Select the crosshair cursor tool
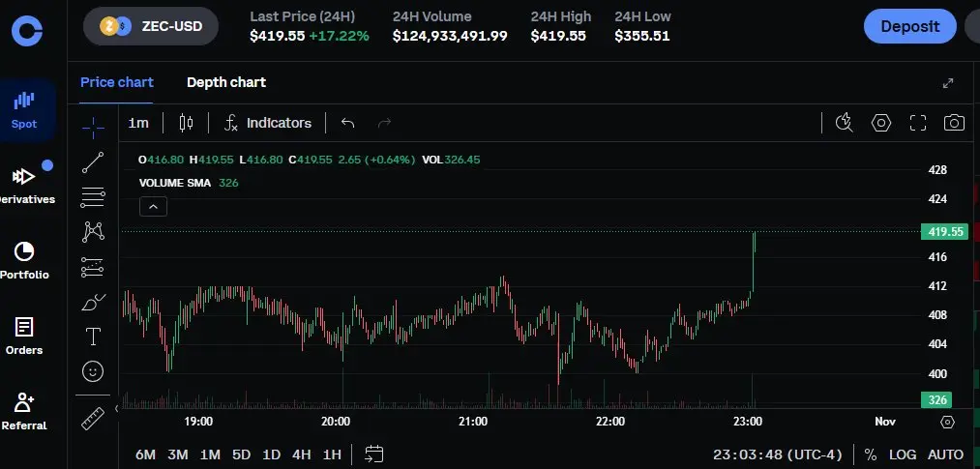Image resolution: width=980 pixels, height=469 pixels. [x=93, y=128]
